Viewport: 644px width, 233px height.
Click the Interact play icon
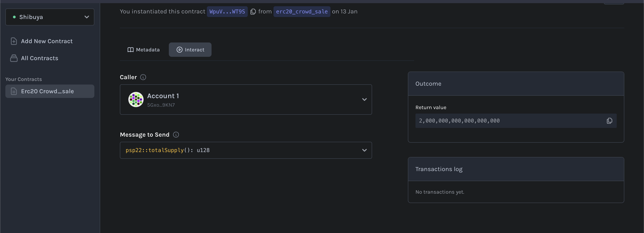point(180,50)
